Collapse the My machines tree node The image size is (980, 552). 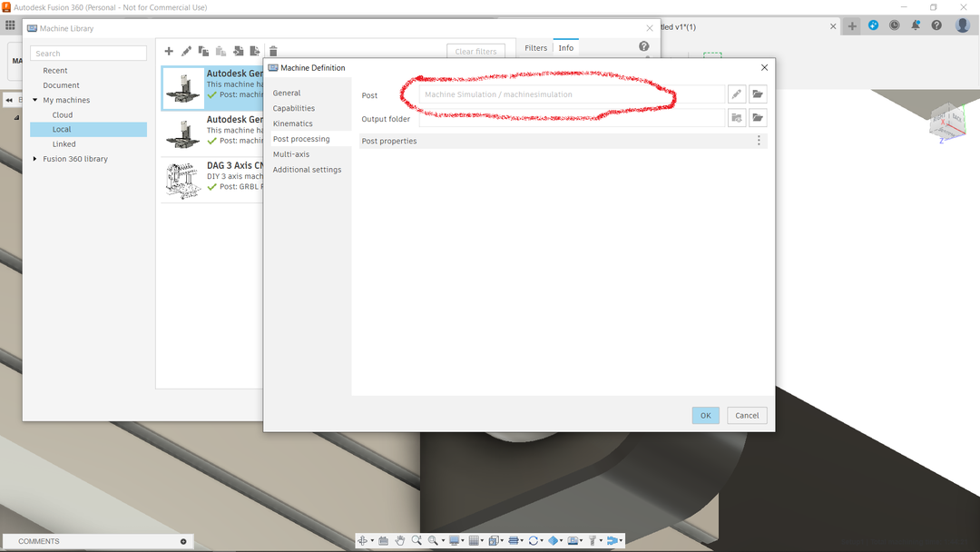34,100
